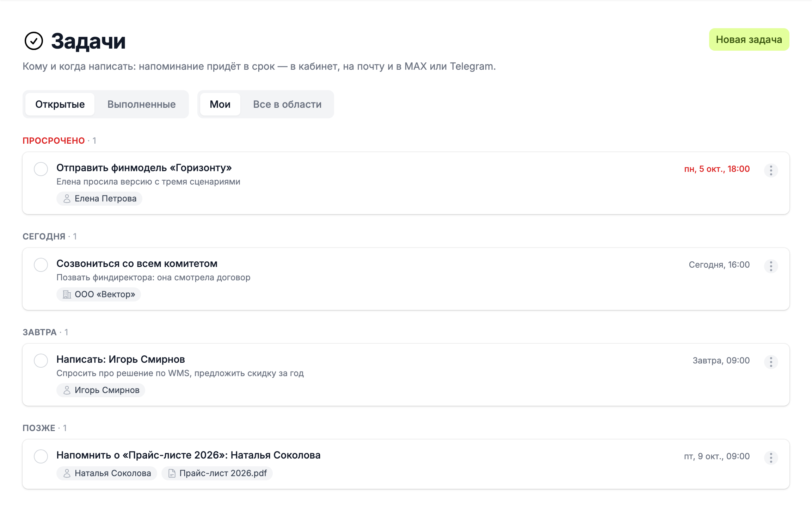
Task: Mark «Отправить финмодель Горизонту» as done
Action: click(41, 169)
